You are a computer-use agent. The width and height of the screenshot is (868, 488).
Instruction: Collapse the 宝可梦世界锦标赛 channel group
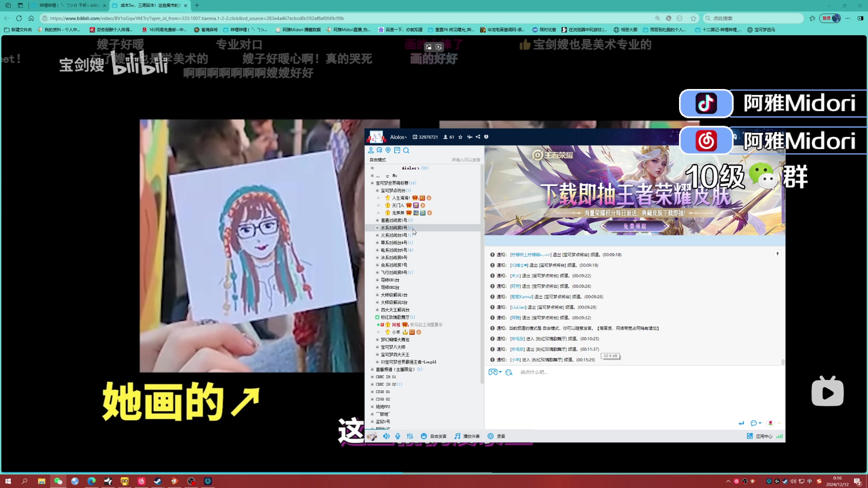(372, 183)
